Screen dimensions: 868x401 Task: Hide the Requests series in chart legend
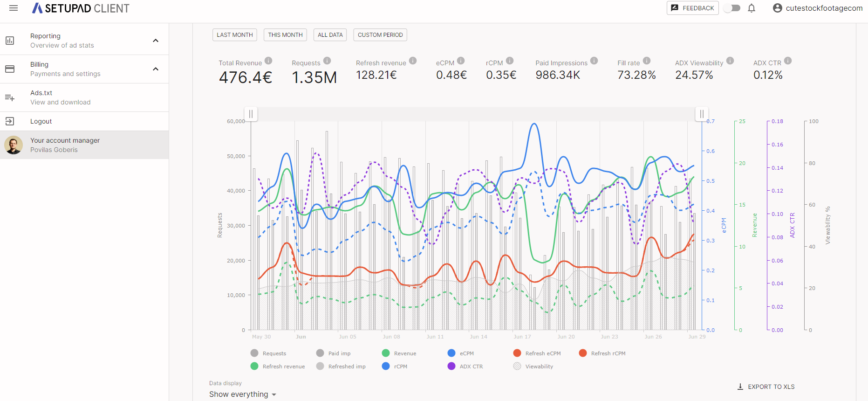(268, 353)
